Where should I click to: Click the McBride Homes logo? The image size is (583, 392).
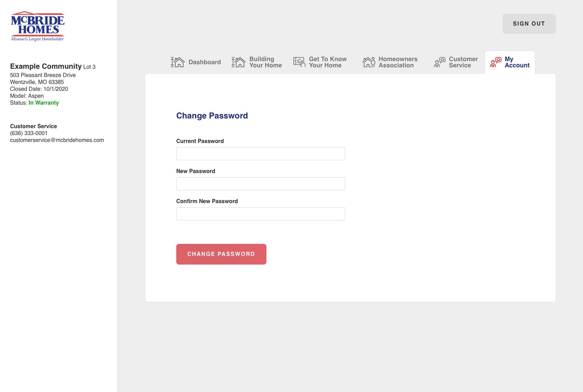tap(37, 26)
